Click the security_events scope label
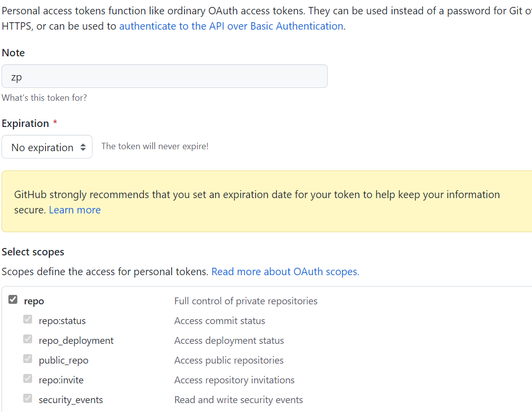532x412 pixels. [x=71, y=400]
